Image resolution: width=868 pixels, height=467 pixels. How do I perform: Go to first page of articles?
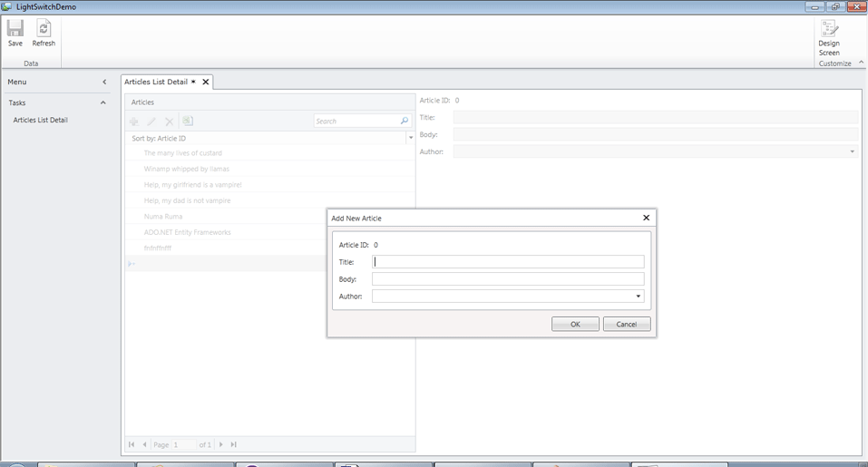tap(132, 444)
